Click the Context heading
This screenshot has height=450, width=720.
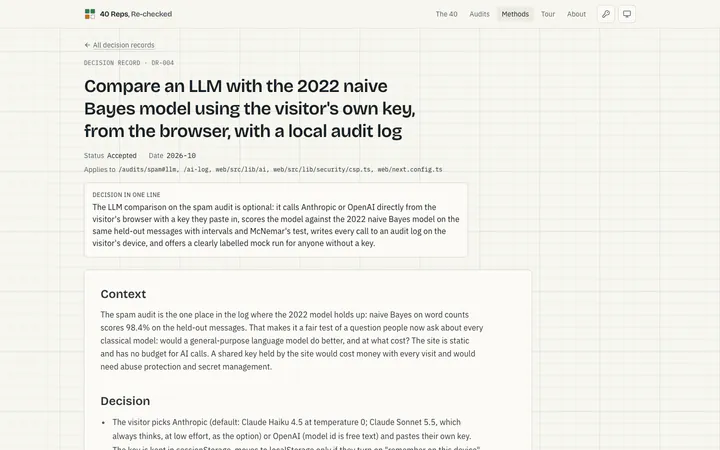tap(123, 294)
